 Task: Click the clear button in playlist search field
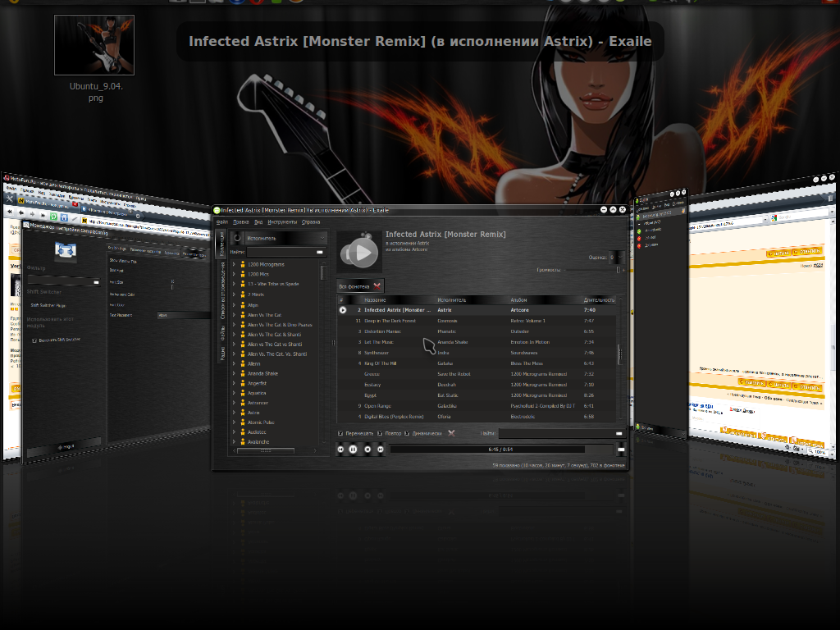pyautogui.click(x=619, y=433)
